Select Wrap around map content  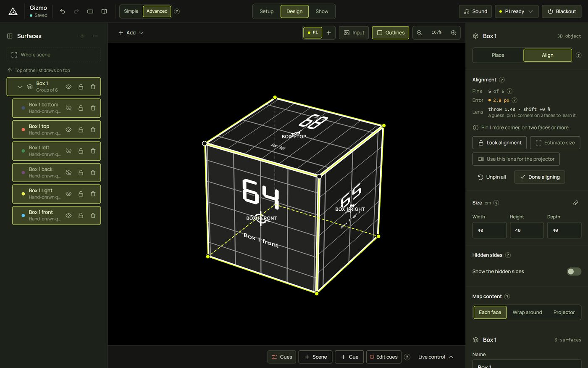pyautogui.click(x=527, y=312)
